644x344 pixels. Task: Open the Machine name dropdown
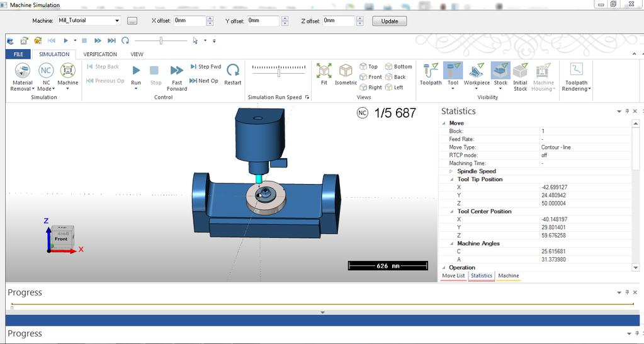click(117, 21)
